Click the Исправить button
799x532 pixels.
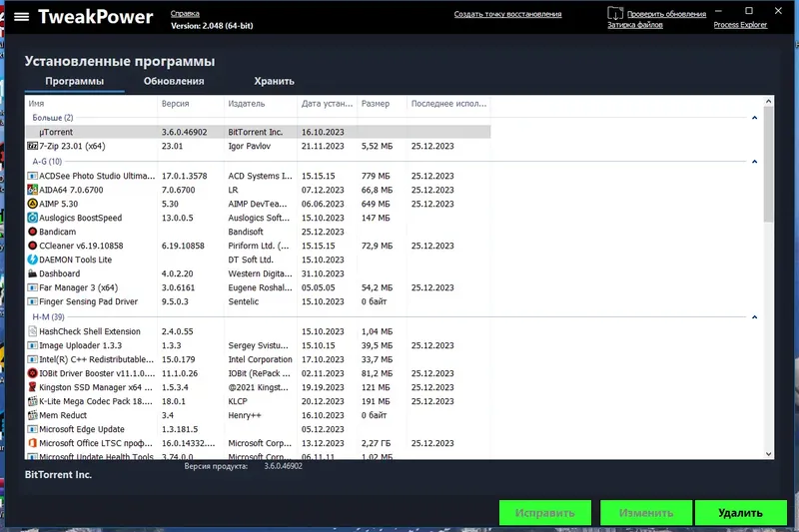click(545, 513)
